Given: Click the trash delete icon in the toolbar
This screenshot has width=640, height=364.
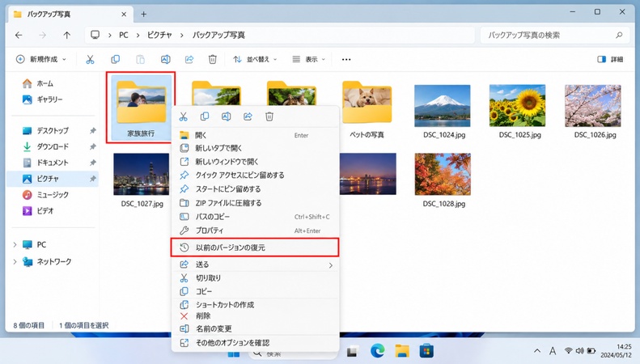Looking at the screenshot, I should [212, 60].
